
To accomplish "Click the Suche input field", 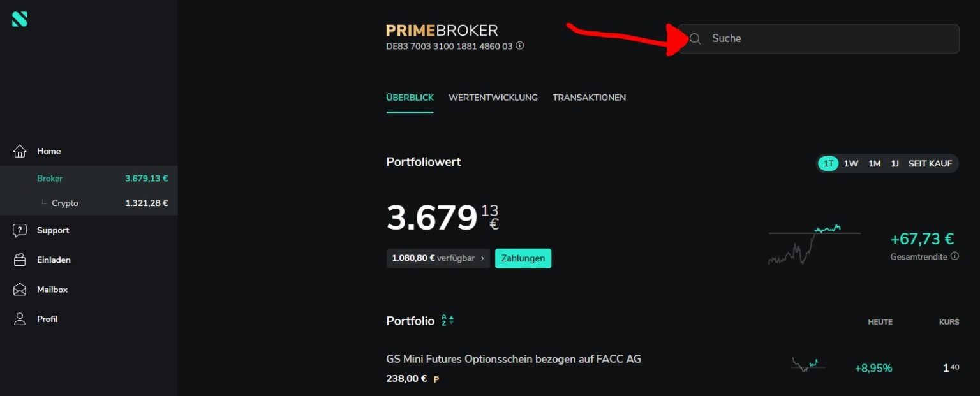I will click(819, 39).
